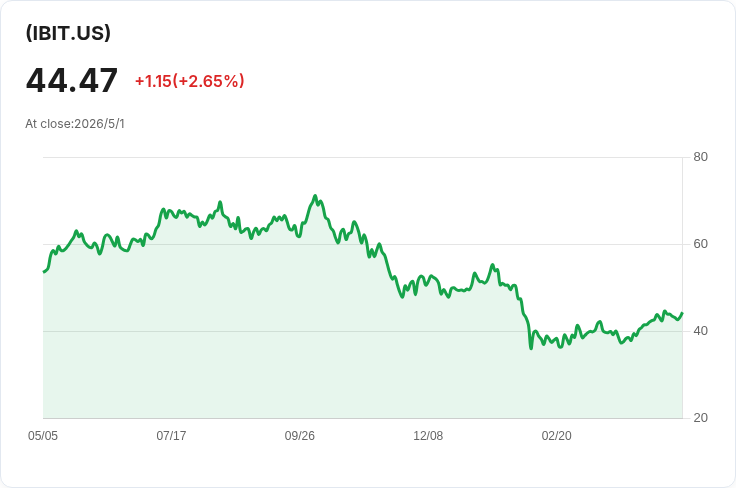Screen dimensions: 736x488
Task: Click the 05/05 date axis label
Action: (43, 436)
